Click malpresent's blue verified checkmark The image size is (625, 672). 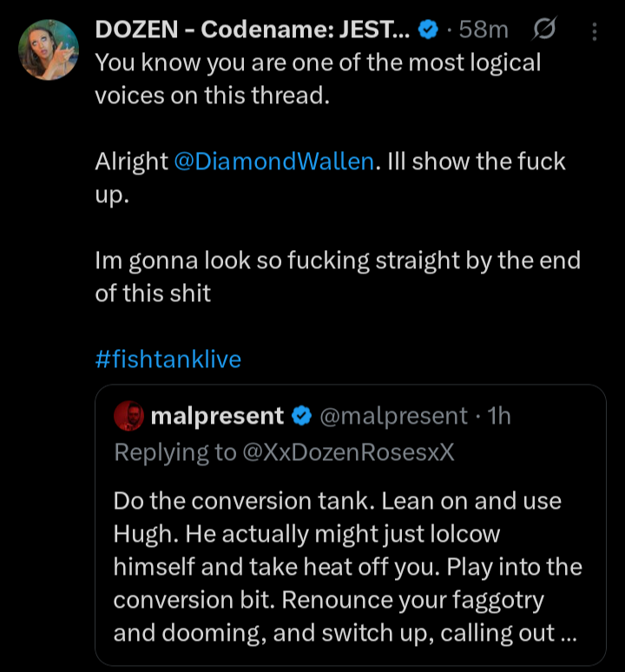[x=301, y=415]
